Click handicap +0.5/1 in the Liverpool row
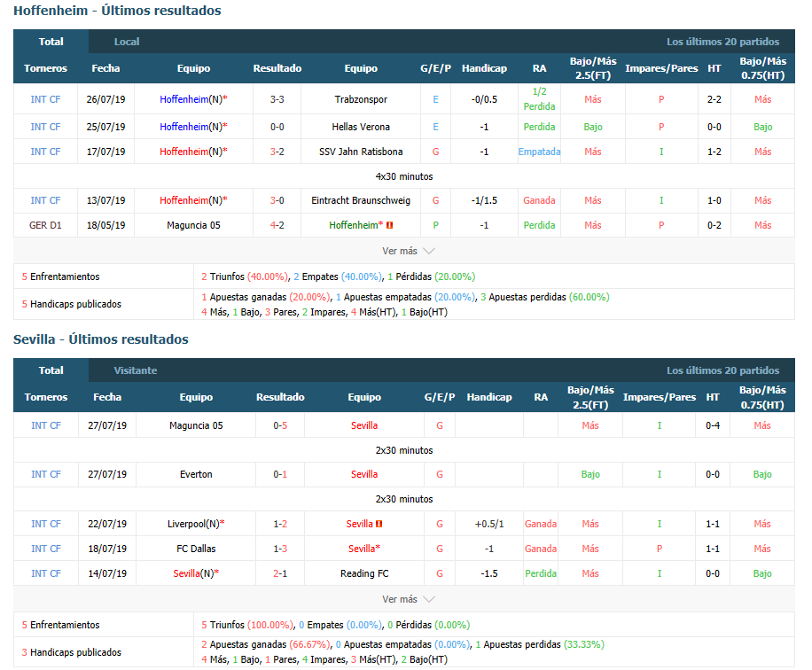This screenshot has height=670, width=812. (489, 524)
